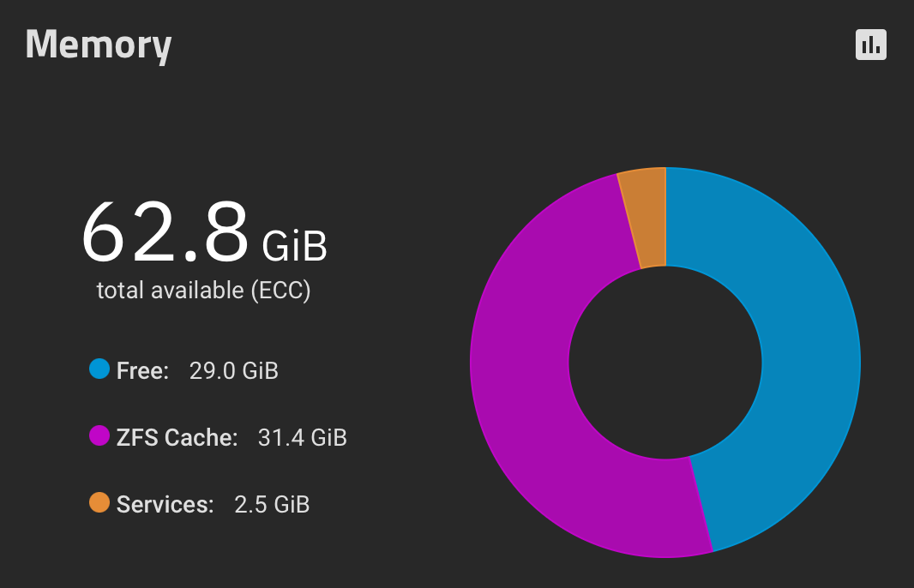
Task: Click the ZFS Cache: label text
Action: point(177,438)
